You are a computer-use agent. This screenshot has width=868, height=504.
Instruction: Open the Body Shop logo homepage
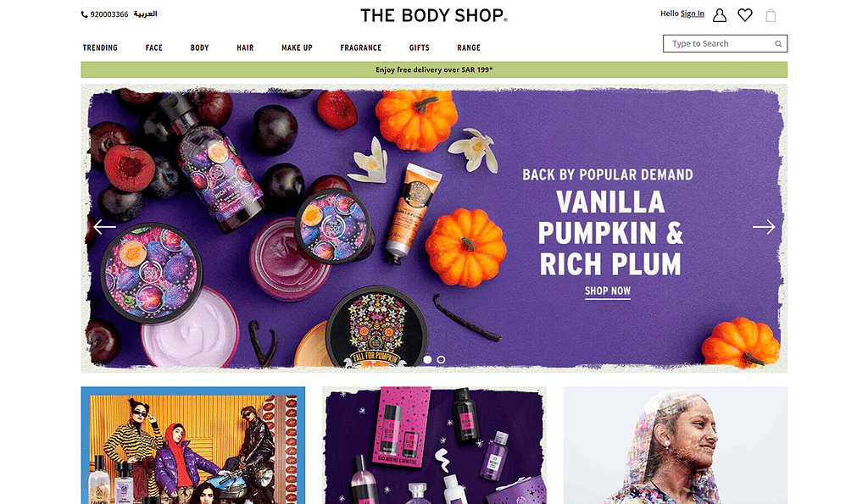point(433,15)
